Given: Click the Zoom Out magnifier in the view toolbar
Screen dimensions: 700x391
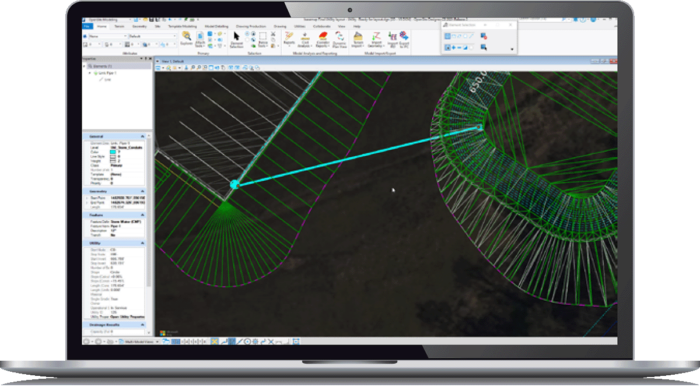Looking at the screenshot, I should point(199,68).
